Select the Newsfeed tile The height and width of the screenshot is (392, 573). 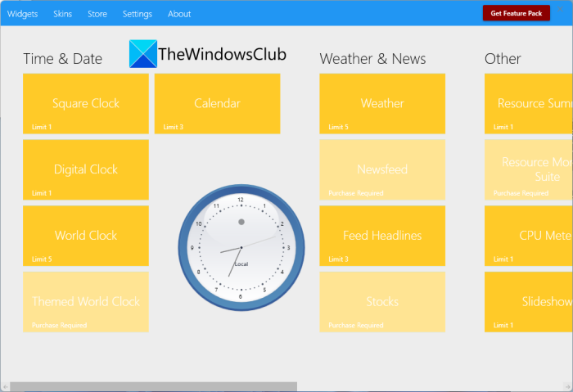(382, 170)
